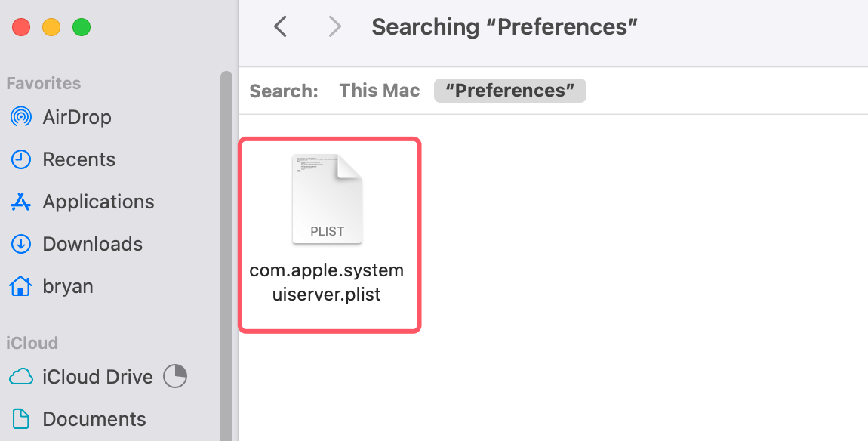
Task: Click the iCloud Drive sync progress indicator
Action: 174,376
